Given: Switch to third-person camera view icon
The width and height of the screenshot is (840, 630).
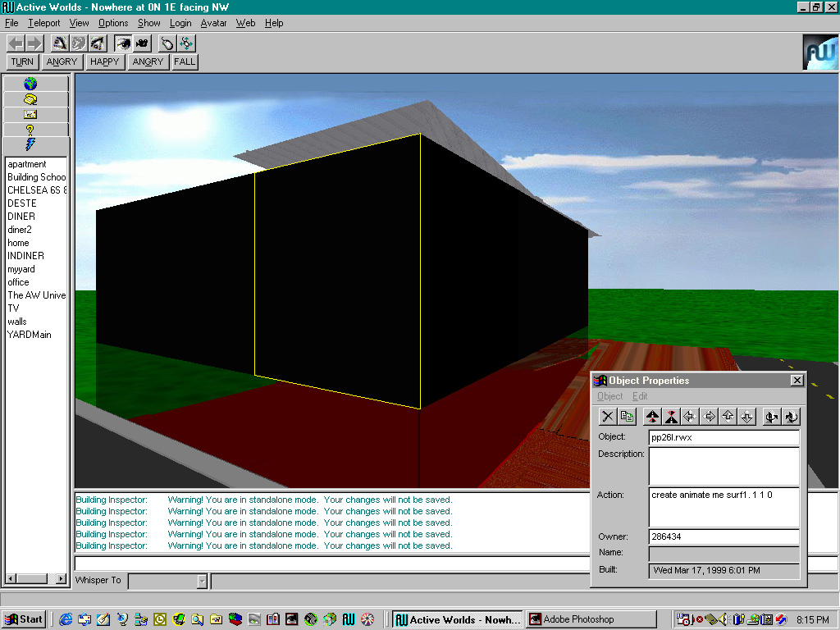Looking at the screenshot, I should [x=143, y=43].
